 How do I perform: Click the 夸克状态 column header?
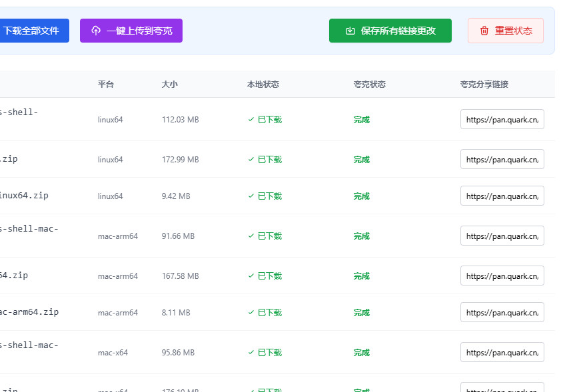click(x=370, y=85)
